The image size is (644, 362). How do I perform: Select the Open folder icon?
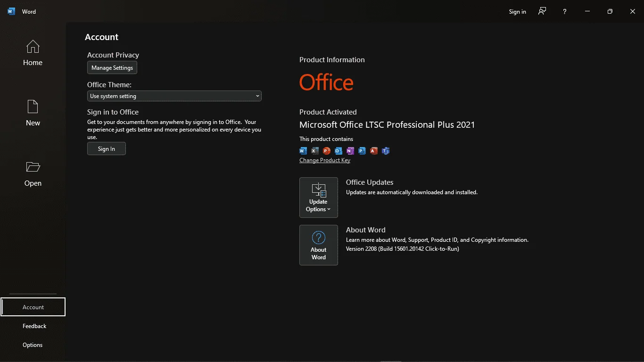(33, 167)
